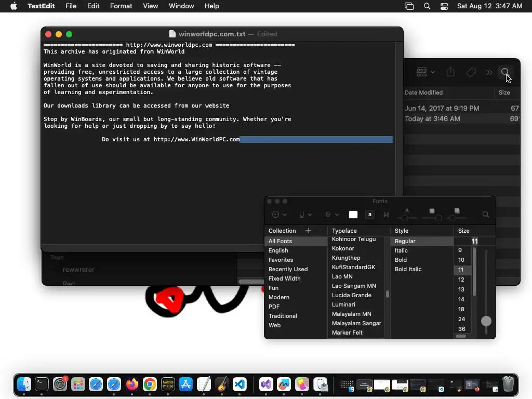Select the Fun collection
The width and height of the screenshot is (532, 399).
point(296,288)
